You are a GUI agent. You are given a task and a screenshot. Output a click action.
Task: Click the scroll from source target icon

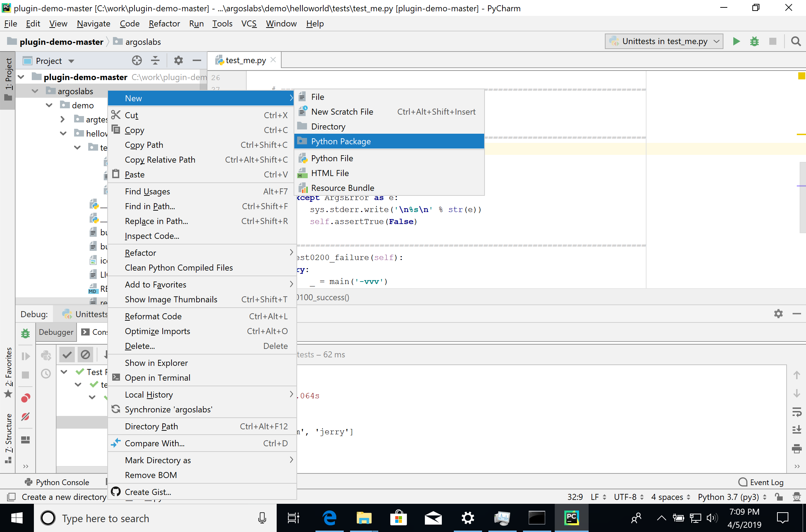pyautogui.click(x=137, y=61)
